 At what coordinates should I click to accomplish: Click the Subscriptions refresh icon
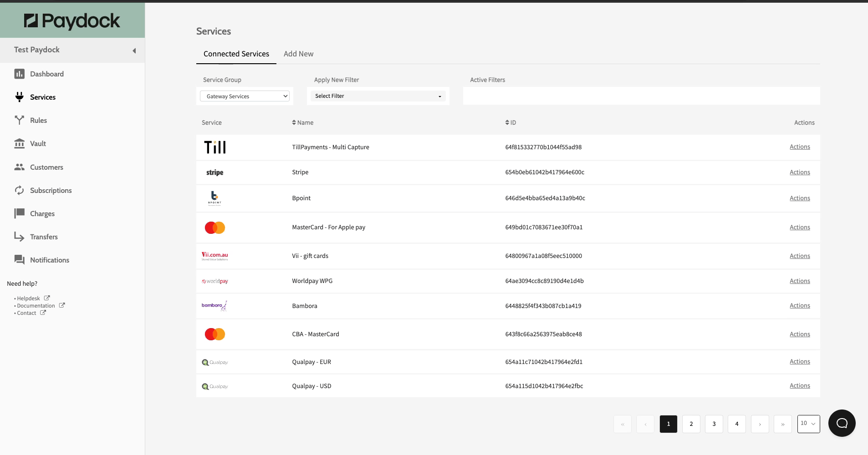(x=19, y=190)
